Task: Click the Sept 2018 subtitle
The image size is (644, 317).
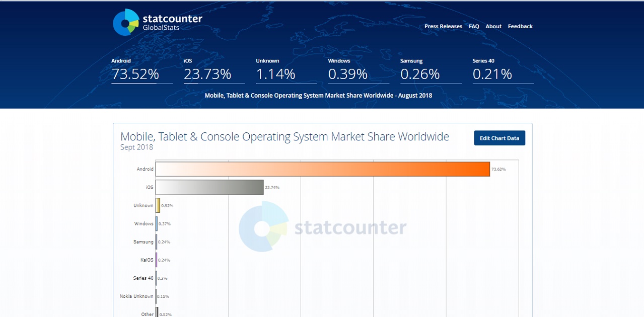Action: pos(136,147)
